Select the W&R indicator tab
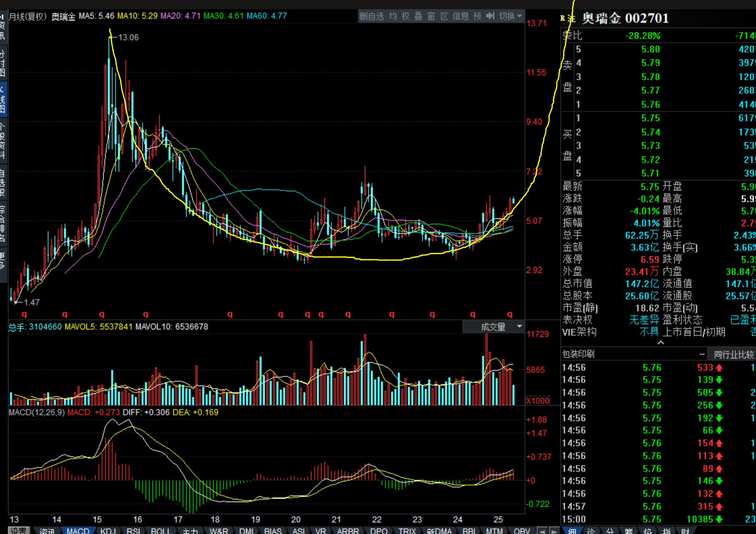Screen dimensions: 756x534 pyautogui.click(x=218, y=531)
